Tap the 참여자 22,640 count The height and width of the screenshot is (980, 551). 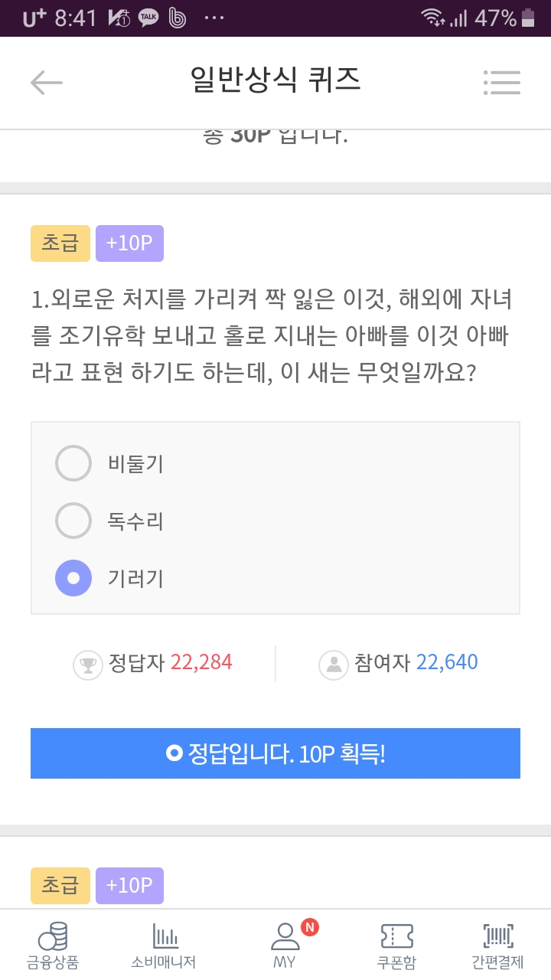pyautogui.click(x=447, y=662)
